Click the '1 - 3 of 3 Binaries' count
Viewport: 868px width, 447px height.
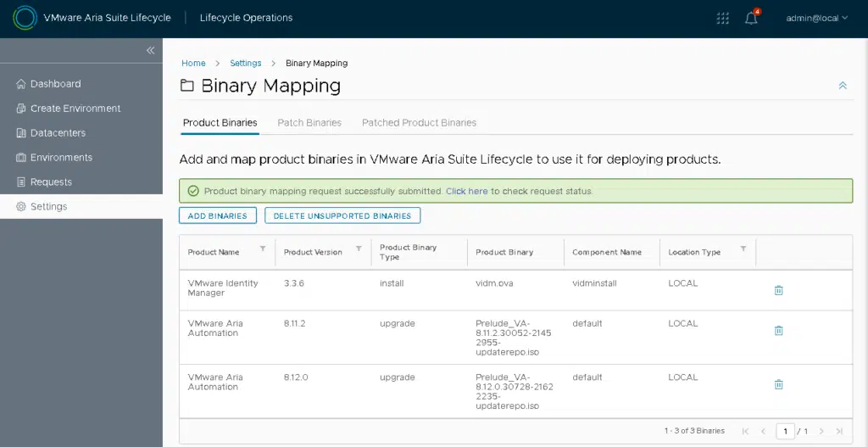[x=694, y=431]
